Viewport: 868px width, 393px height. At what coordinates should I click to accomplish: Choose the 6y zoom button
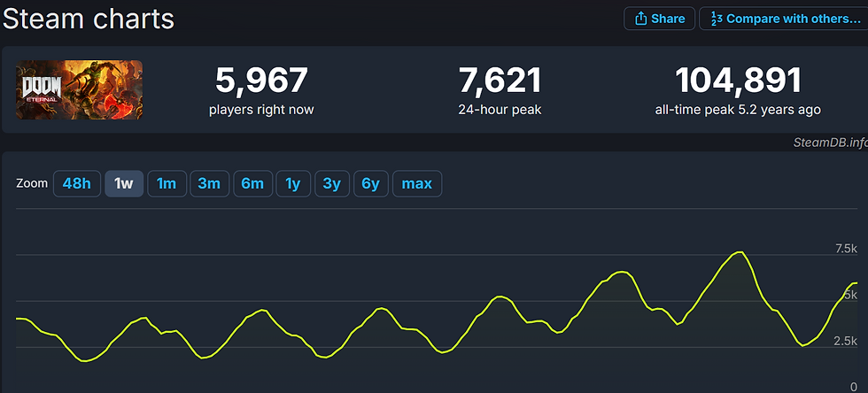coord(371,184)
